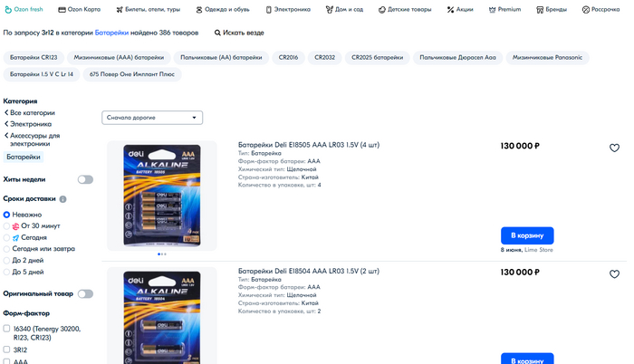Toggle Хиты недели switch
634x364 pixels.
pyautogui.click(x=85, y=179)
